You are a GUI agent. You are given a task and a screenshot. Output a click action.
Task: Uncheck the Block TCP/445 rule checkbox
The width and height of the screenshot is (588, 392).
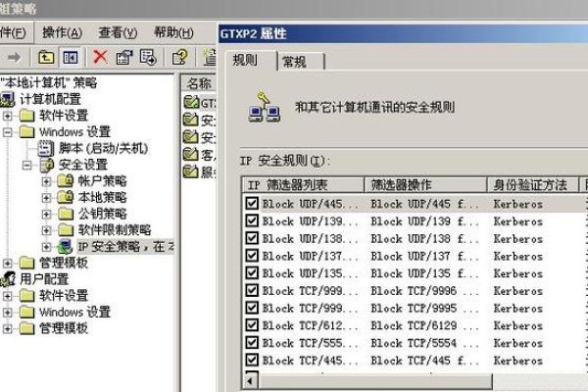252,360
